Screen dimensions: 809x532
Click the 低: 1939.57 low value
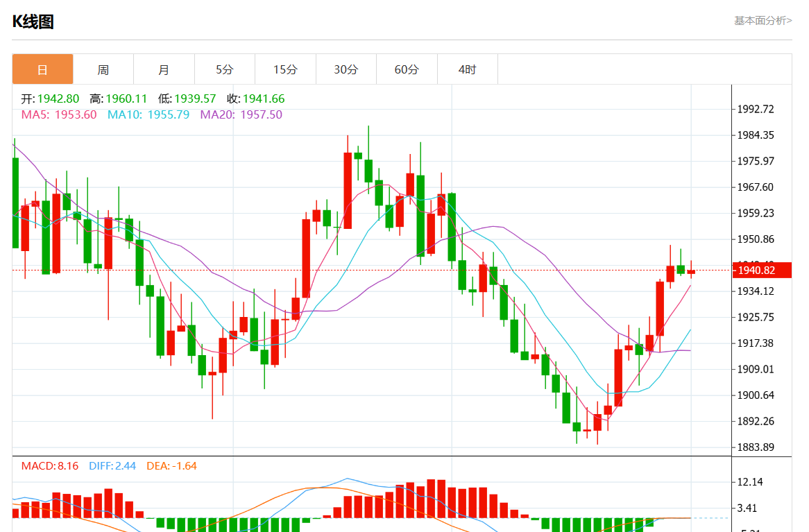pos(187,98)
